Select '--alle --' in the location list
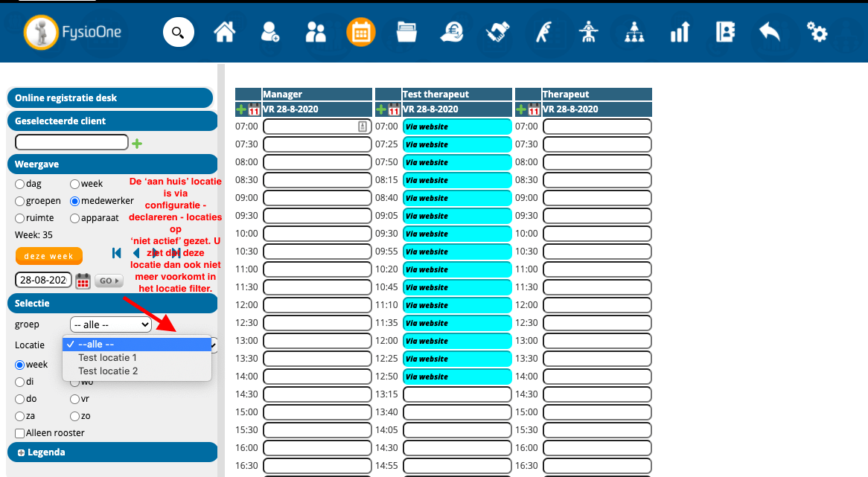Screen dimensions: 868x477 96,343
